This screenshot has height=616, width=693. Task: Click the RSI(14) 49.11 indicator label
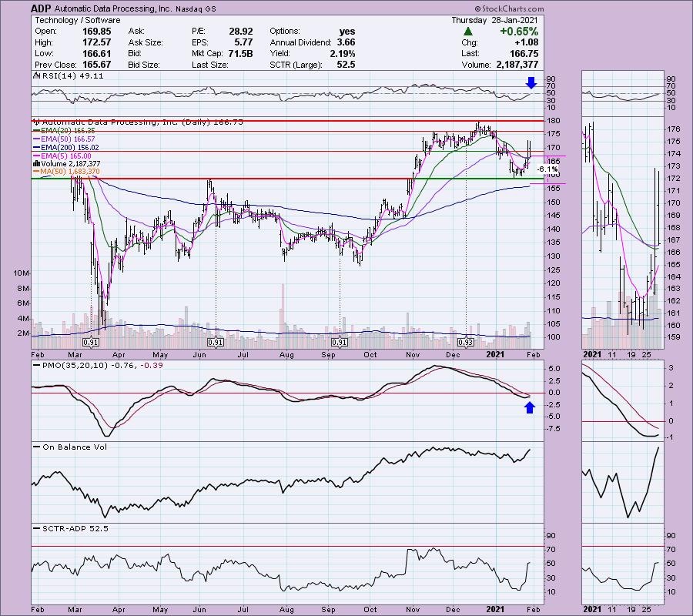pyautogui.click(x=72, y=75)
